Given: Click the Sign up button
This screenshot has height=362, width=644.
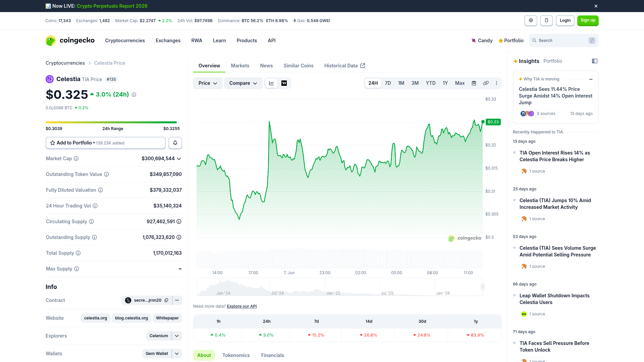Looking at the screenshot, I should point(588,20).
